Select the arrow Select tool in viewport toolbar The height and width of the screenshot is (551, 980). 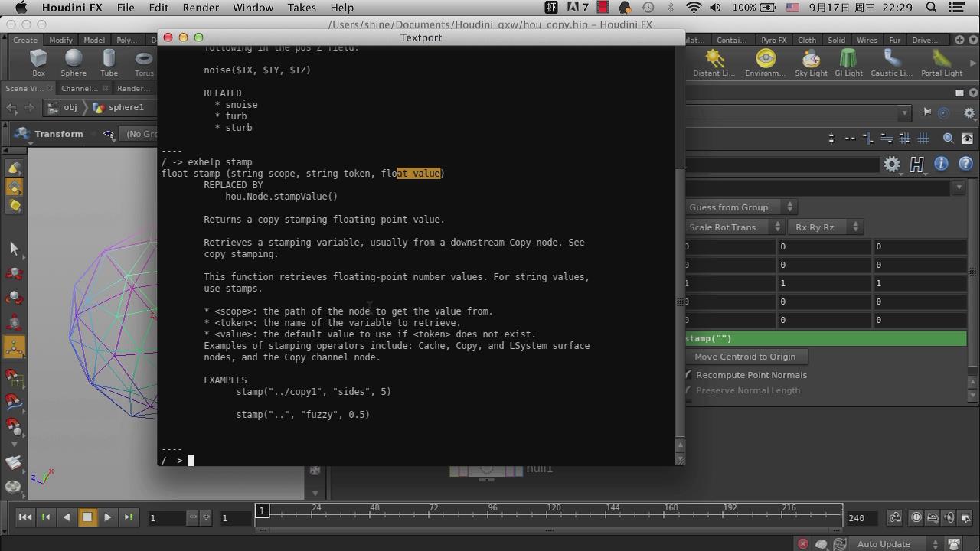point(14,248)
